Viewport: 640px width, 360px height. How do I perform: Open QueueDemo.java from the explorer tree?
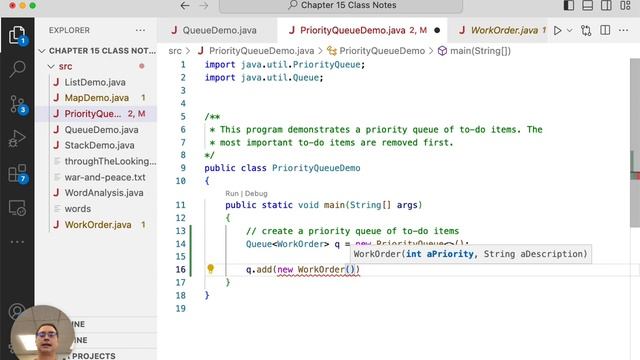(101, 130)
